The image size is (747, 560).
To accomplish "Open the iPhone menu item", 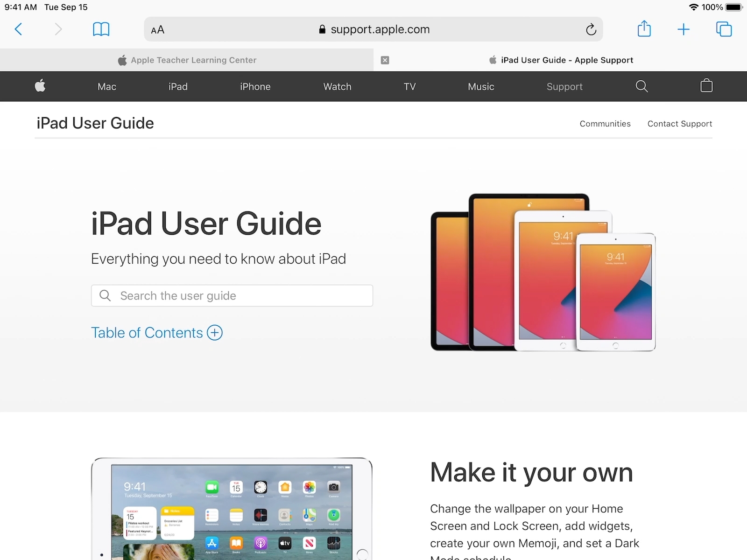I will point(255,87).
